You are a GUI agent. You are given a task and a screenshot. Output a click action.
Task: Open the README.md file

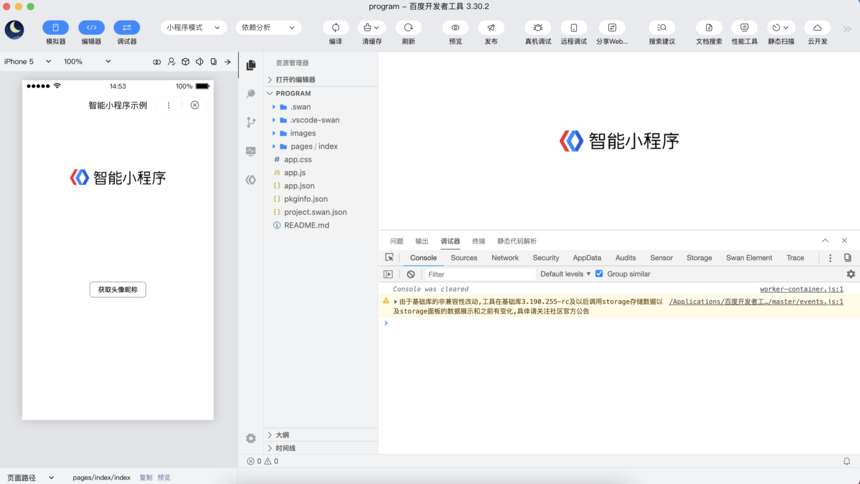click(321, 225)
